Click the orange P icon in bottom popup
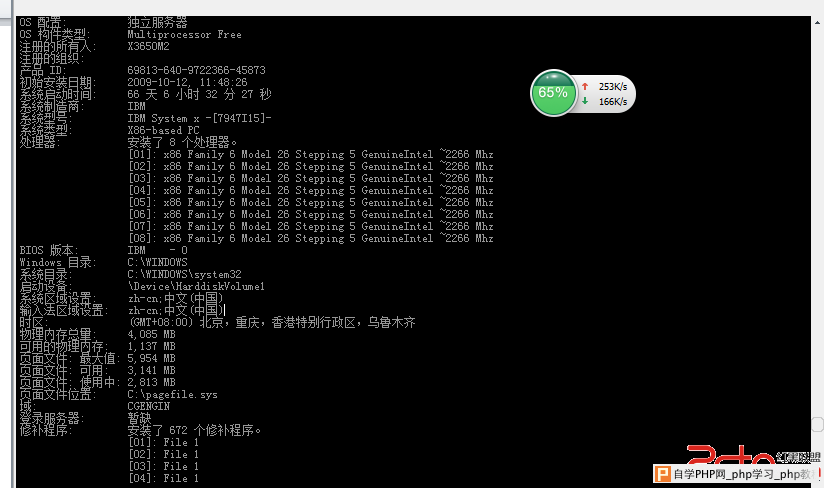This screenshot has width=824, height=488. pyautogui.click(x=662, y=474)
